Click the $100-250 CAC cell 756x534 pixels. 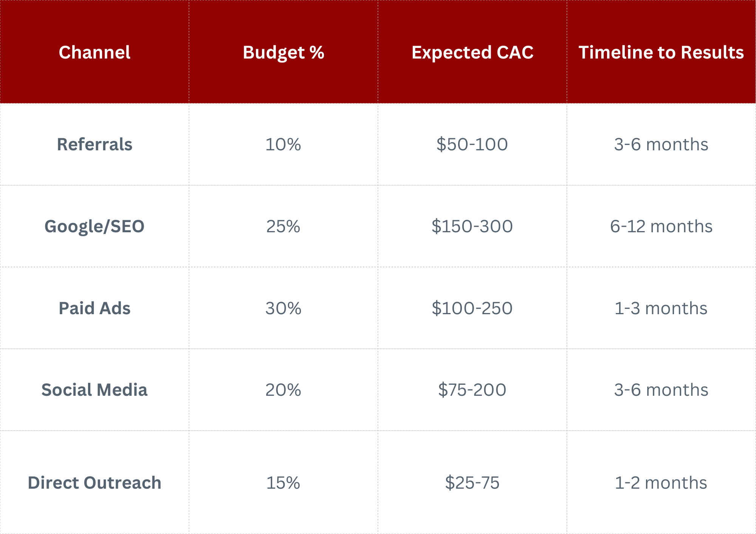point(472,308)
